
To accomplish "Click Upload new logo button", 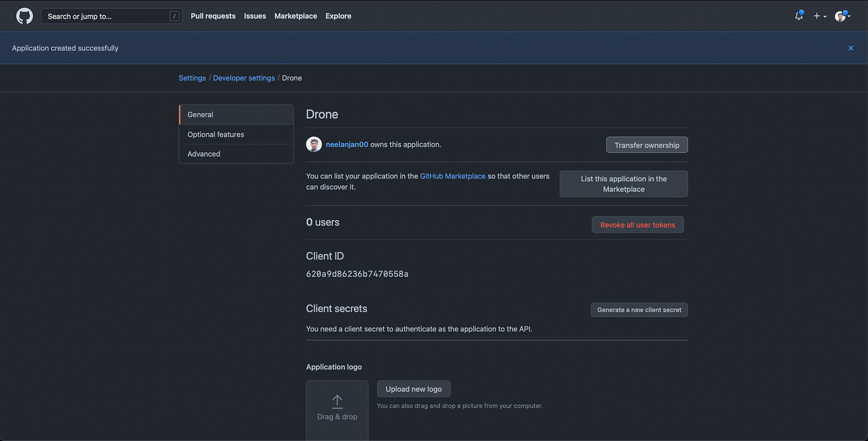I will (414, 389).
